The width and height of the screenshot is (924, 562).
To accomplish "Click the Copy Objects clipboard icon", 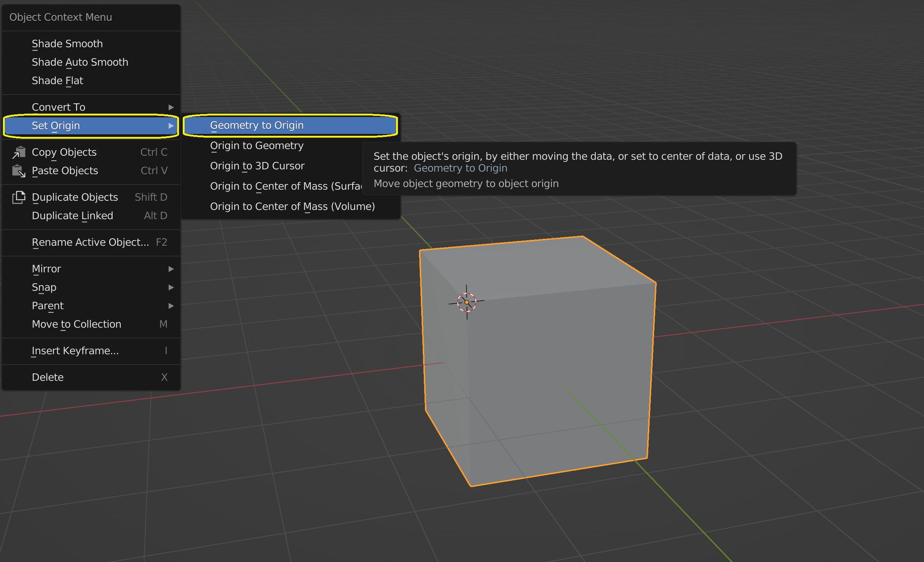I will (x=18, y=152).
